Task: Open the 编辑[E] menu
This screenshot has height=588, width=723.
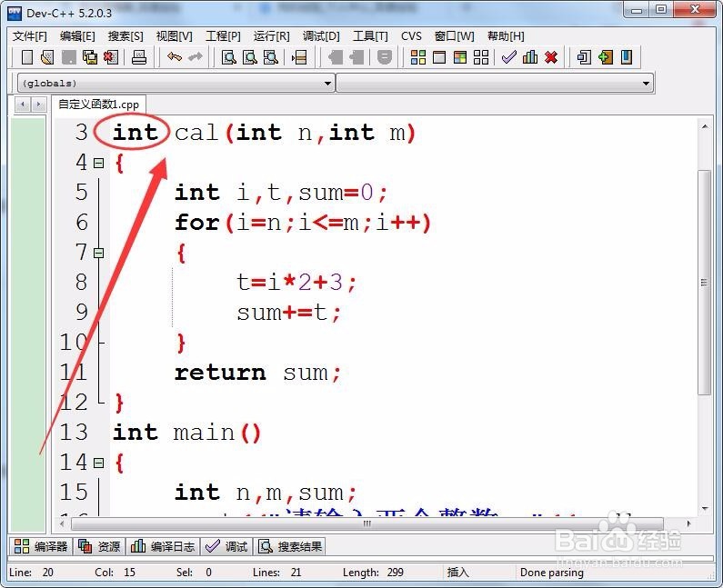Action: pos(77,36)
